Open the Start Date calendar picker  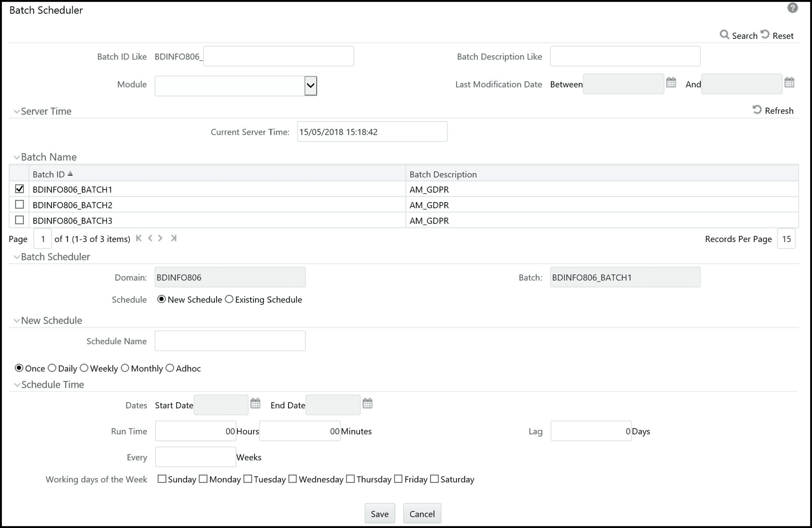click(255, 404)
